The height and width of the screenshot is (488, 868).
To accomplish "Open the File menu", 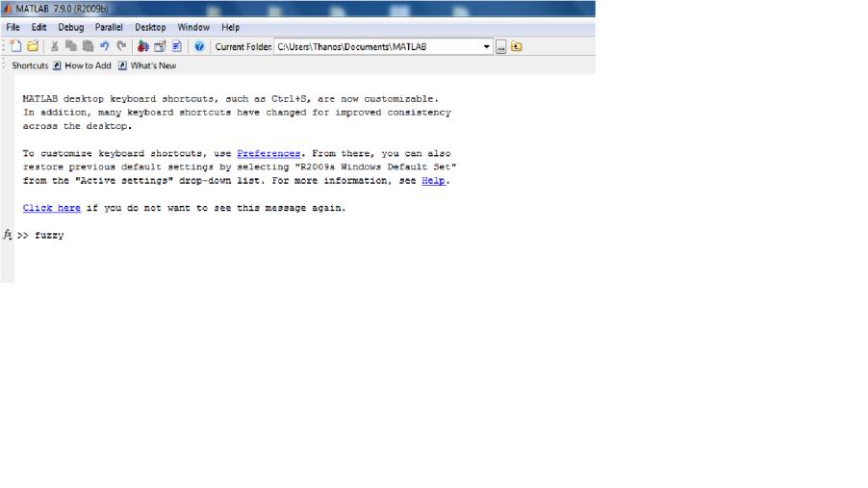I will [13, 27].
